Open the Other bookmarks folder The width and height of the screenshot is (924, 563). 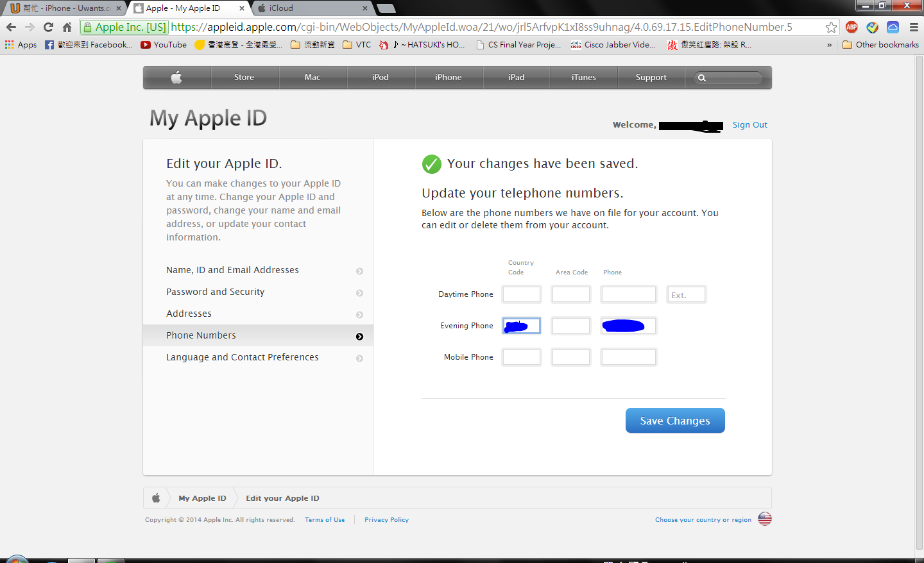pos(880,44)
